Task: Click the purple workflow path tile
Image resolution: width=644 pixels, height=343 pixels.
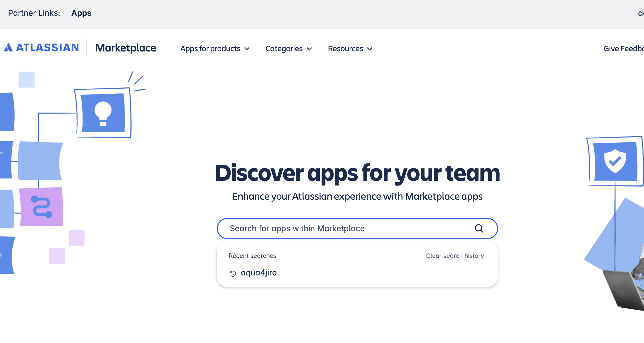Action: pos(41,206)
